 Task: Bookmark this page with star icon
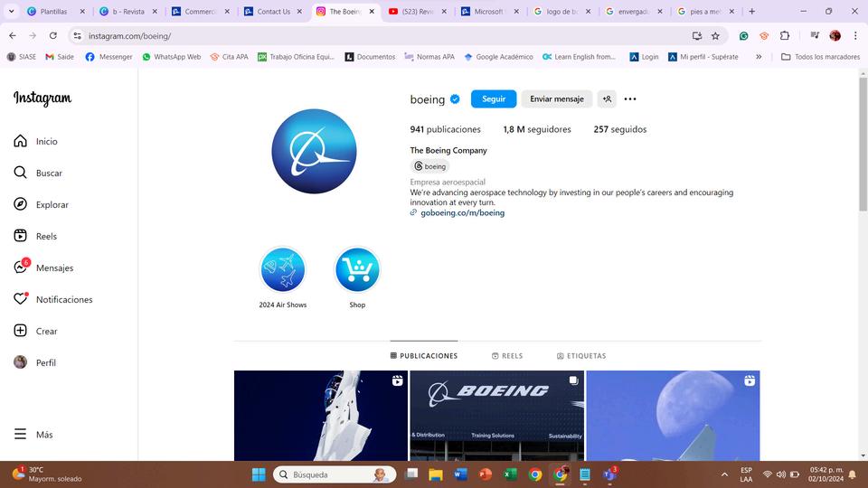(x=715, y=35)
